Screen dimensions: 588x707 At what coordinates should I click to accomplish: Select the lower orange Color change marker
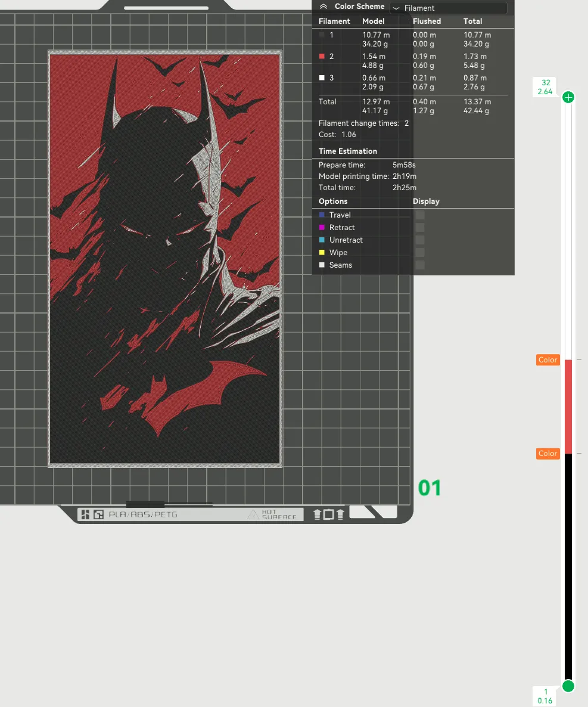[x=548, y=454]
